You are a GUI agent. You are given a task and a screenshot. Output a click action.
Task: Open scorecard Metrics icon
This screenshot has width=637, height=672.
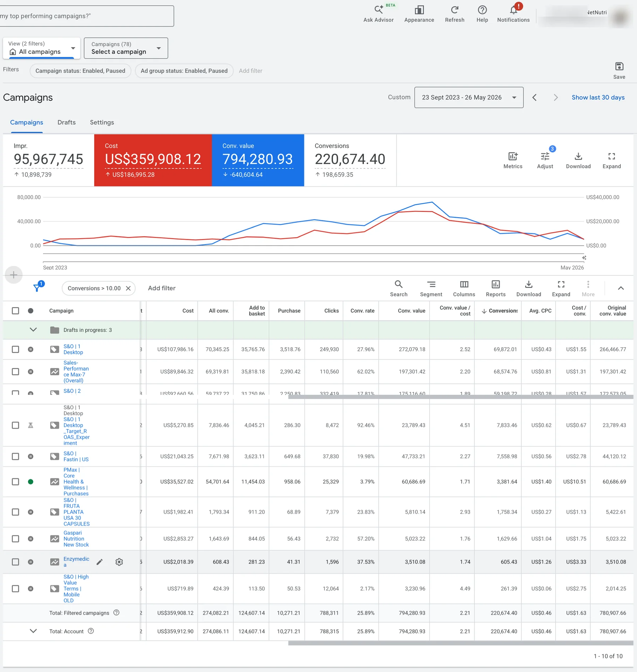(x=513, y=160)
